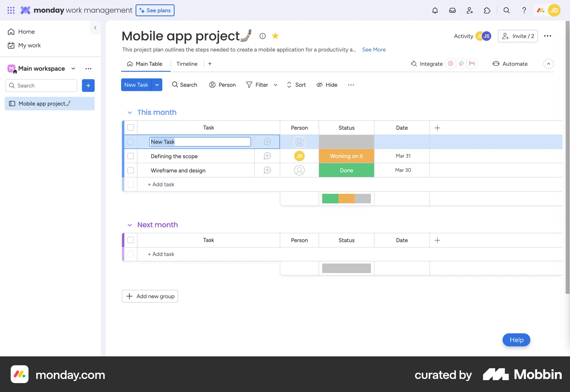Collapse the This month group
Screen dimensions: 570x392
[130, 113]
